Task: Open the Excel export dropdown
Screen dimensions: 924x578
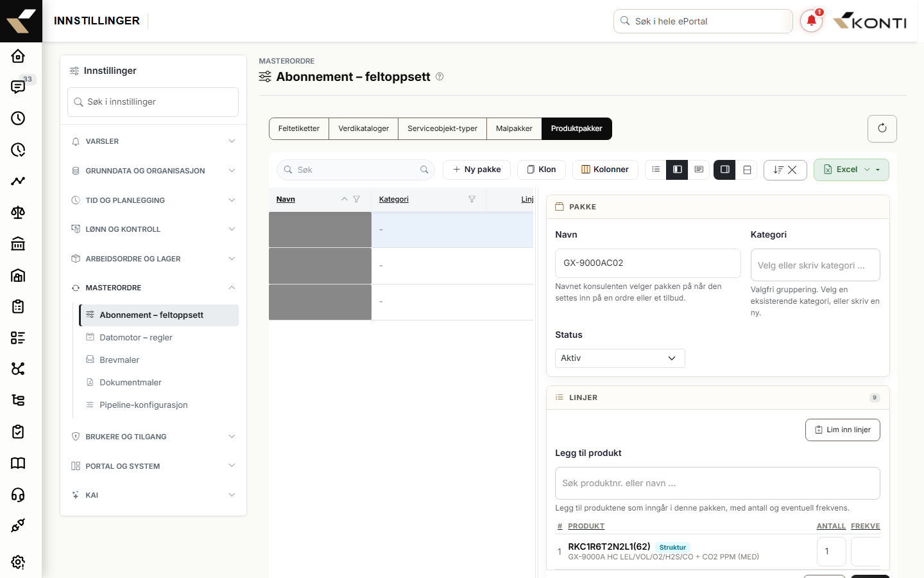Action: tap(851, 170)
